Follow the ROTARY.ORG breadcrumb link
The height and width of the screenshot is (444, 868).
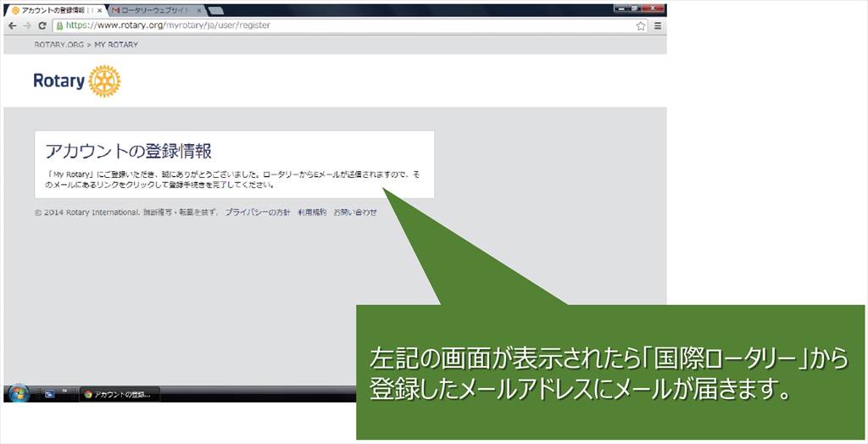[58, 44]
